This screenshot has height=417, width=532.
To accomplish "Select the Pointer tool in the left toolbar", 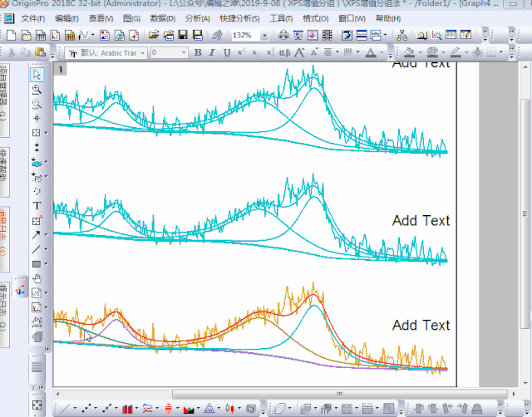I will [x=37, y=75].
